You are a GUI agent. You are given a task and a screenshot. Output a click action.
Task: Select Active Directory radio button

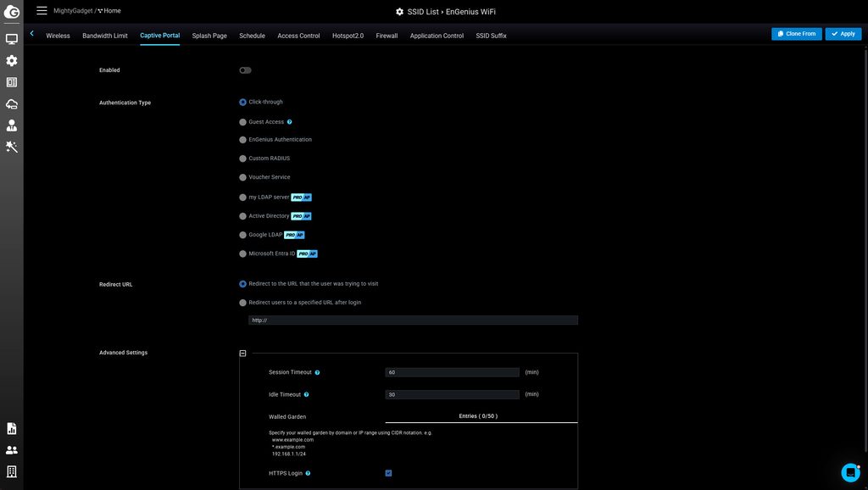point(242,216)
